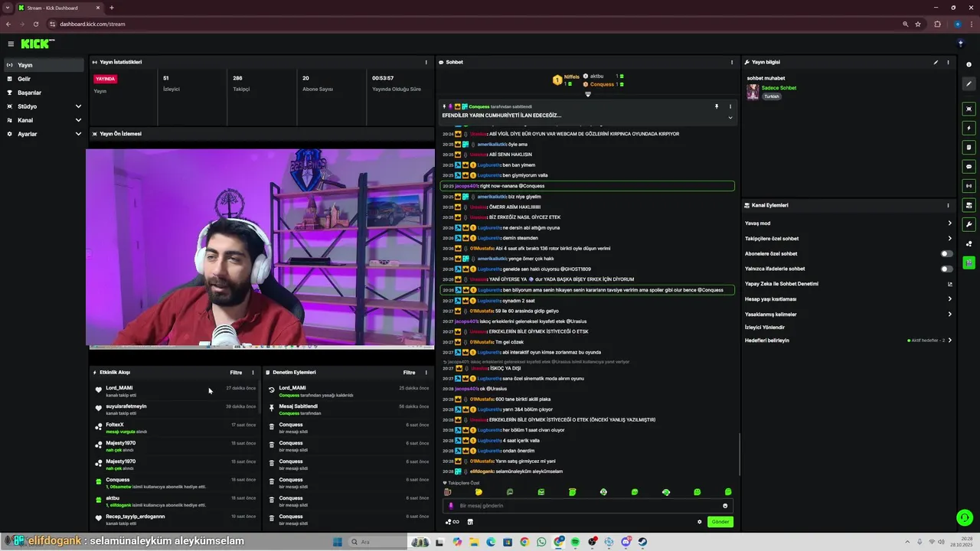This screenshot has width=980, height=551.
Task: Edit stream info with pencil icon in Yayın bilgisi
Action: 936,62
